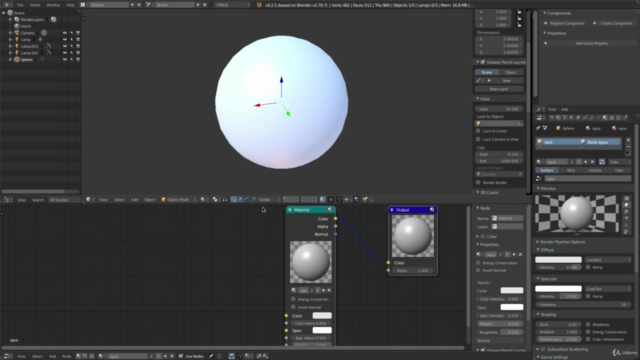This screenshot has width=640, height=360.
Task: Select the Volume material type tab
Action: (595, 170)
